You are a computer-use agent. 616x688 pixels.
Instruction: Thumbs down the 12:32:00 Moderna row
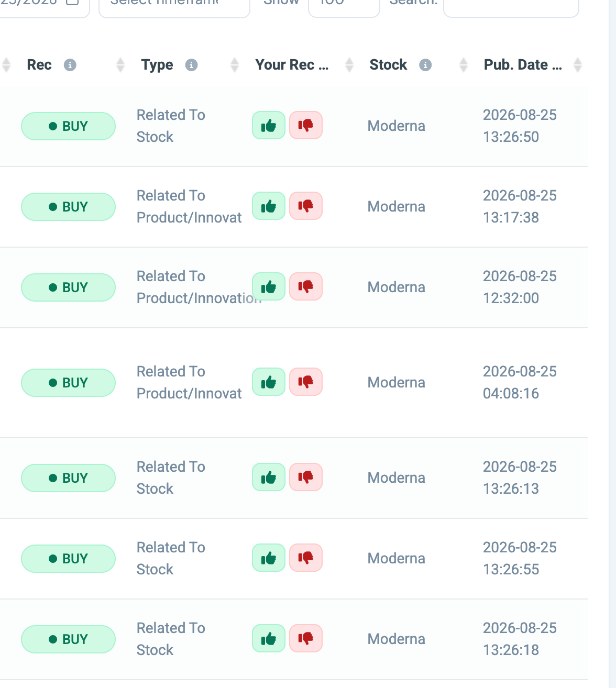click(x=306, y=287)
